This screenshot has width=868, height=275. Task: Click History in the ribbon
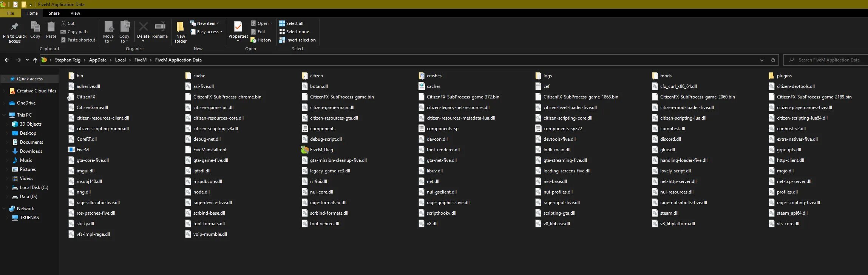coord(261,40)
